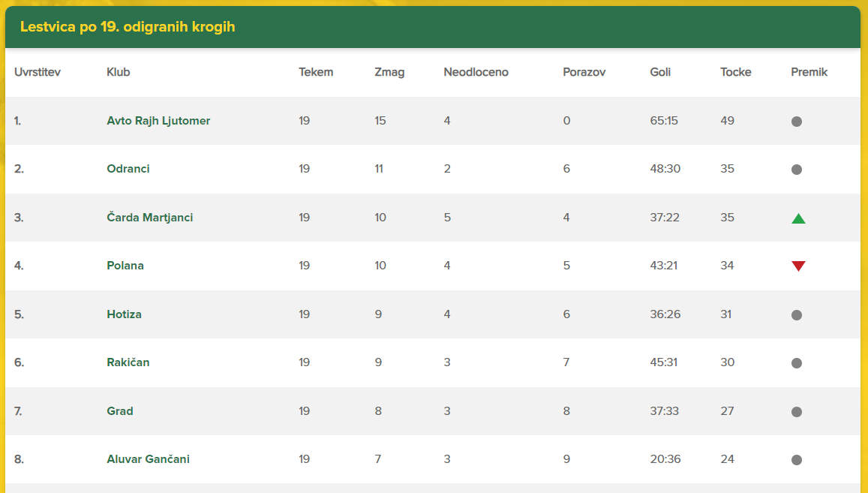
Task: Select goal ratio 48:30 in Odranci row
Action: [x=665, y=169]
